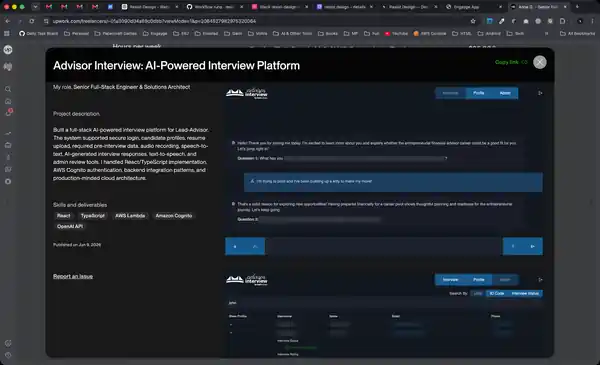600x365 pixels.
Task: Switch to the resist_design details tab
Action: (344, 7)
